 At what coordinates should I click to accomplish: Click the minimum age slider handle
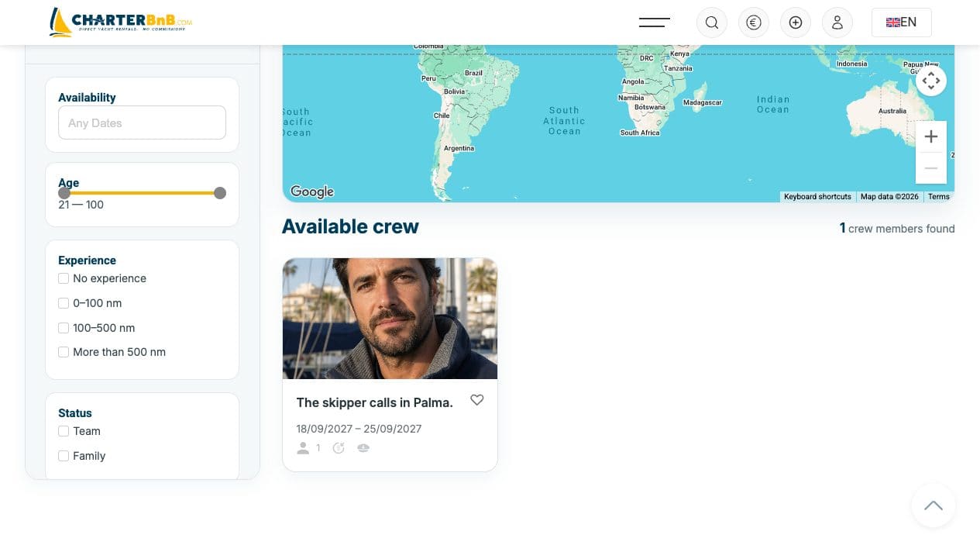pos(64,193)
